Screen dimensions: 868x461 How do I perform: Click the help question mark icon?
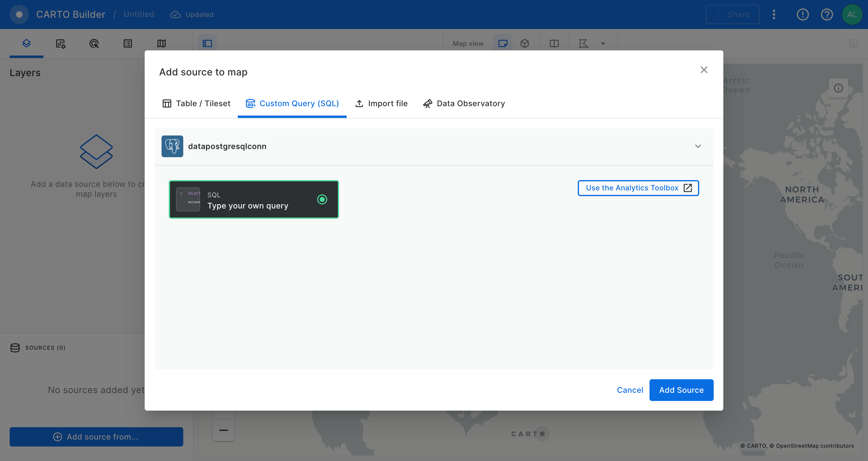click(826, 14)
